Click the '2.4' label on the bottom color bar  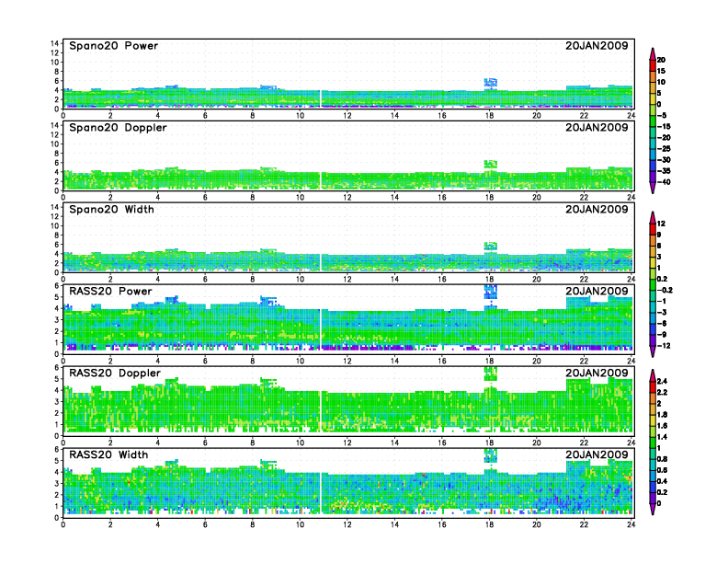coord(662,382)
